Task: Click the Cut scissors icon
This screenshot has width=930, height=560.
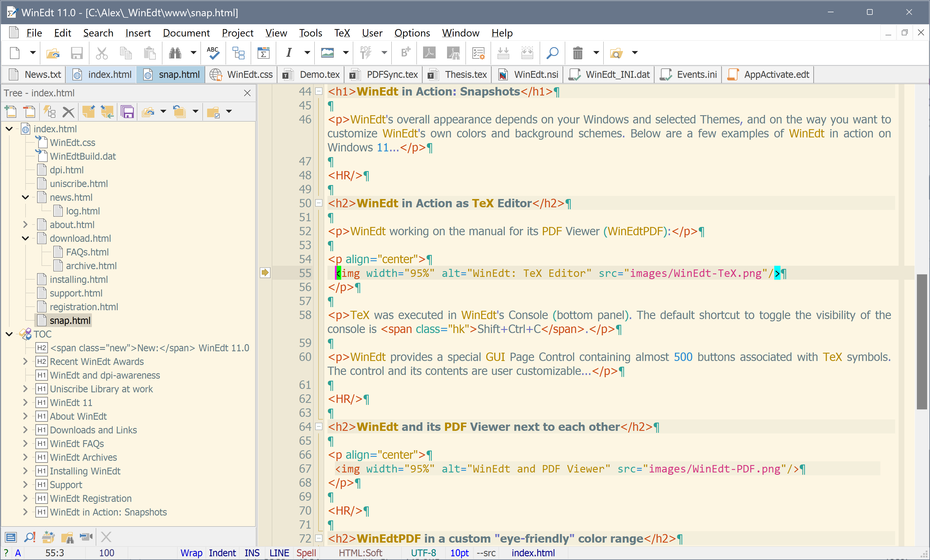Action: pyautogui.click(x=102, y=53)
